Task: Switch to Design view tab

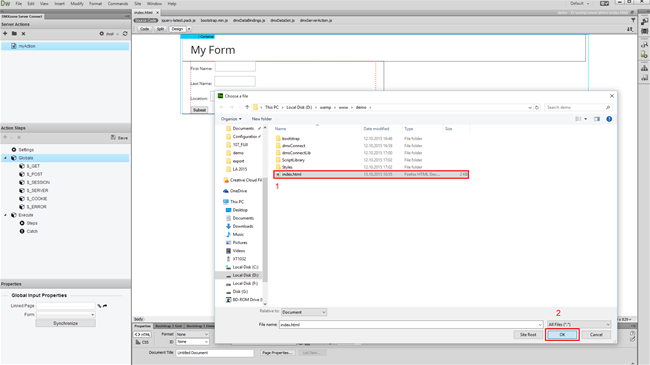Action: click(x=177, y=29)
